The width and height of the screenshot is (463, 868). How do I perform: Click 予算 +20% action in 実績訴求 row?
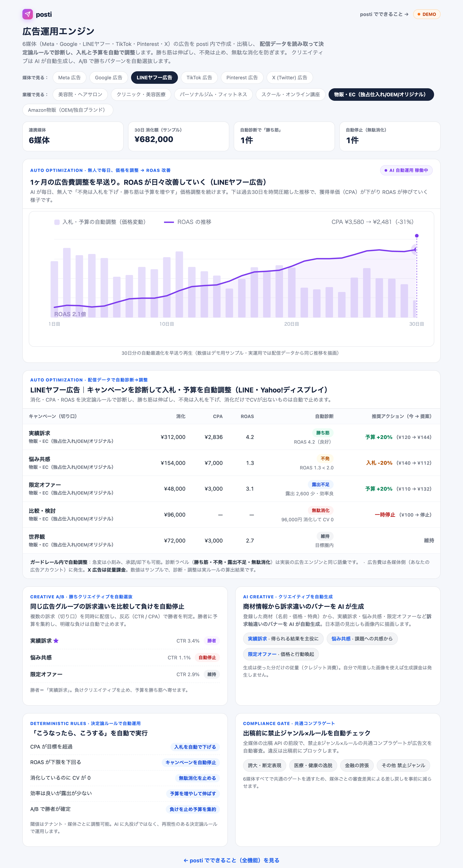pyautogui.click(x=379, y=437)
